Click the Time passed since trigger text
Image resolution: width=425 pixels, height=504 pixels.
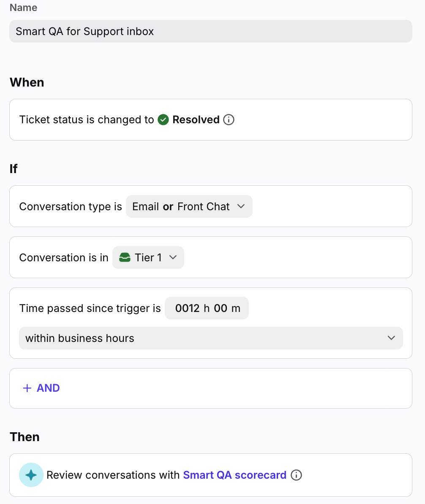pos(90,309)
